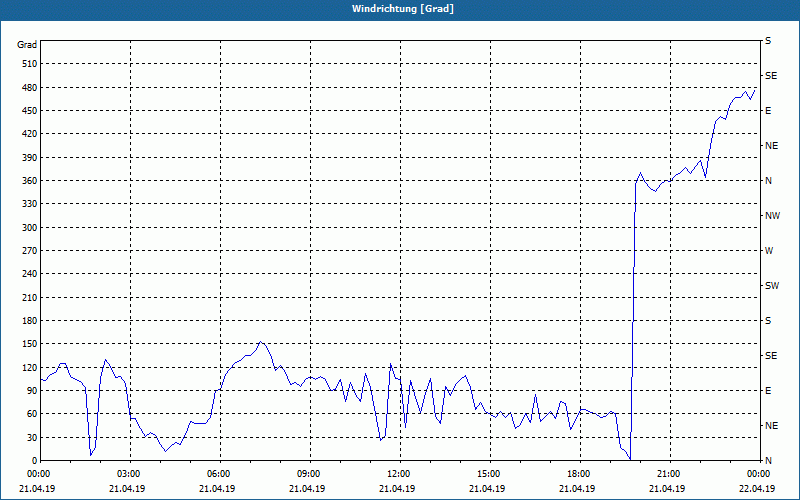Pick the 390 degree axis label
This screenshot has height=500, width=800.
(29, 157)
